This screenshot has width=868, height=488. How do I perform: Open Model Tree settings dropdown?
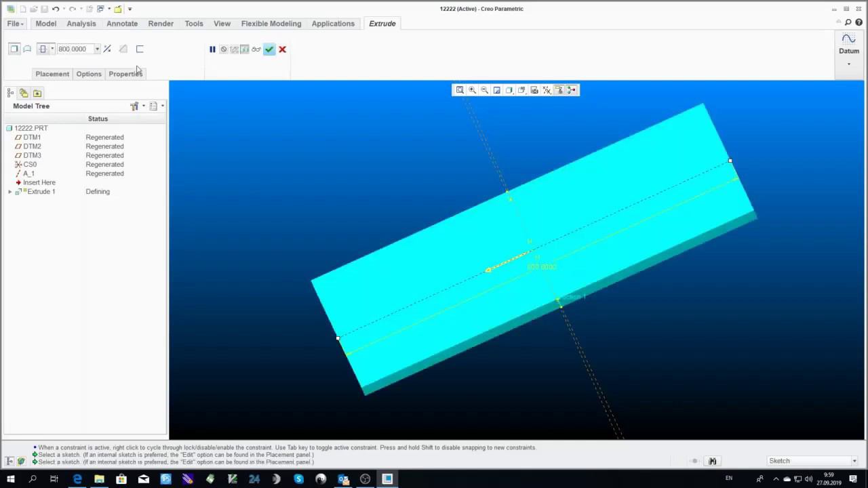point(137,106)
